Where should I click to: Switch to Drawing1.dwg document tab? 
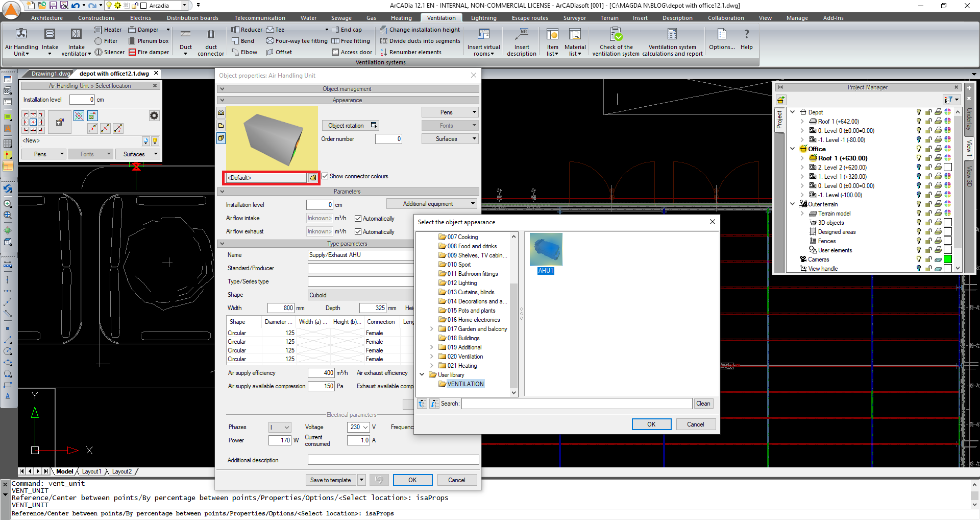click(x=50, y=74)
